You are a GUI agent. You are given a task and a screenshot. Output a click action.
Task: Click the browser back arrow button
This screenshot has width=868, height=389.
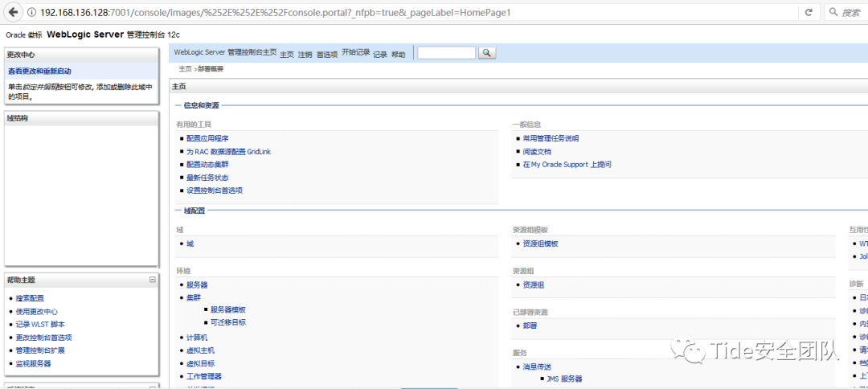pyautogui.click(x=13, y=11)
